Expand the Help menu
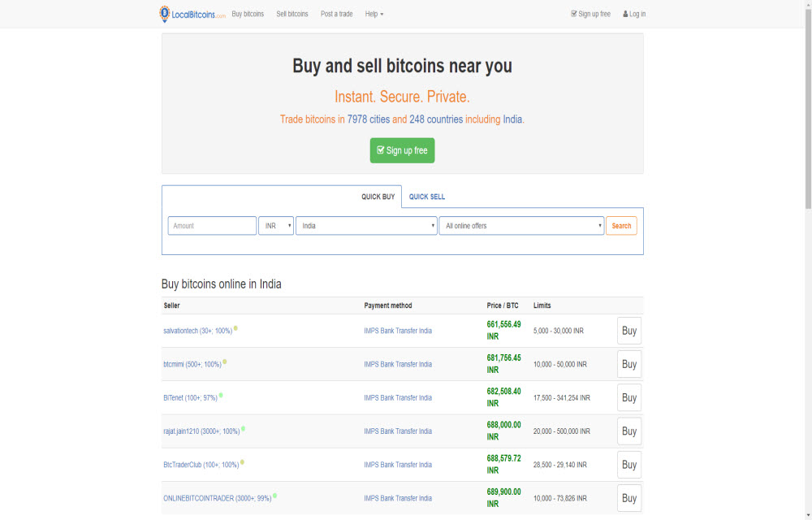The image size is (812, 520). pos(374,14)
